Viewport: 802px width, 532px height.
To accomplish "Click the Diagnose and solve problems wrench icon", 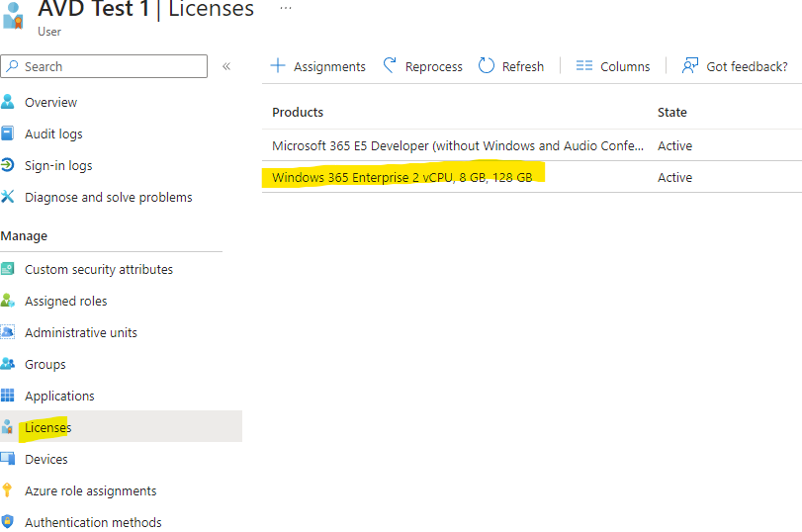I will coord(8,197).
